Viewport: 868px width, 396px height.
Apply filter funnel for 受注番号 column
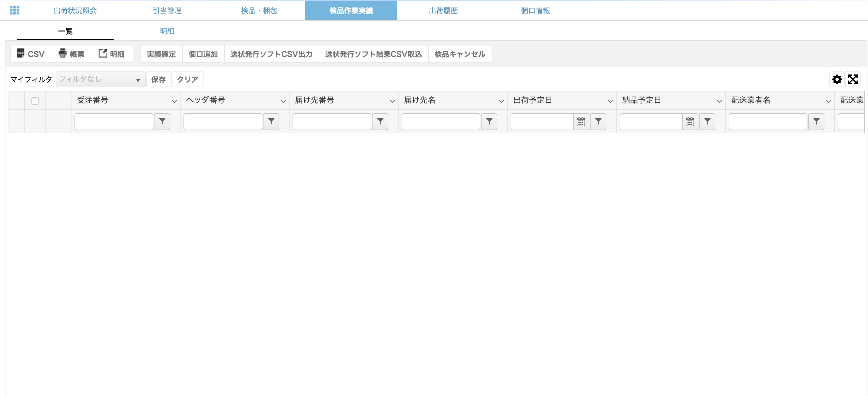pyautogui.click(x=162, y=122)
